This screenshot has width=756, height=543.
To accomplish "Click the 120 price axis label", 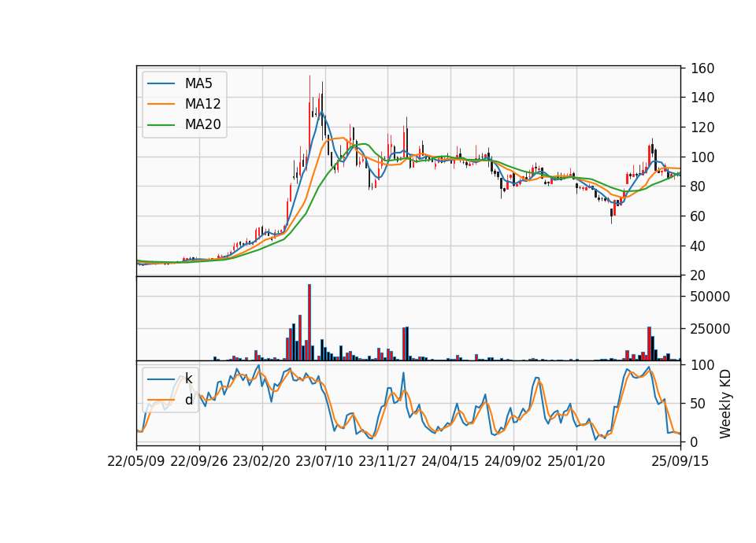I will coord(702,127).
